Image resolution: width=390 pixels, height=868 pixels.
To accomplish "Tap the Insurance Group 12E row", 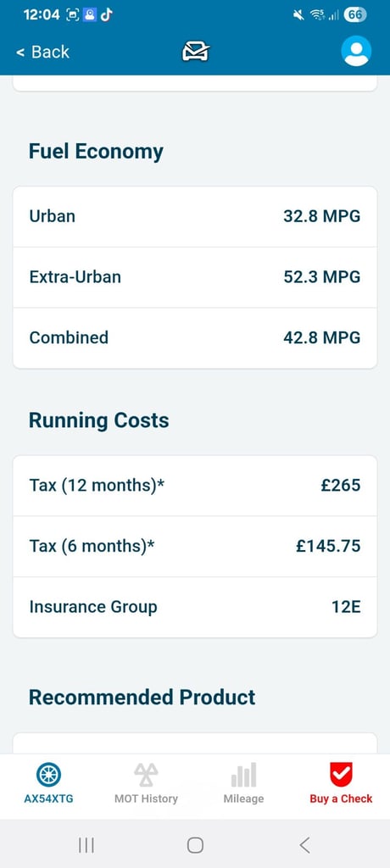I will (195, 607).
